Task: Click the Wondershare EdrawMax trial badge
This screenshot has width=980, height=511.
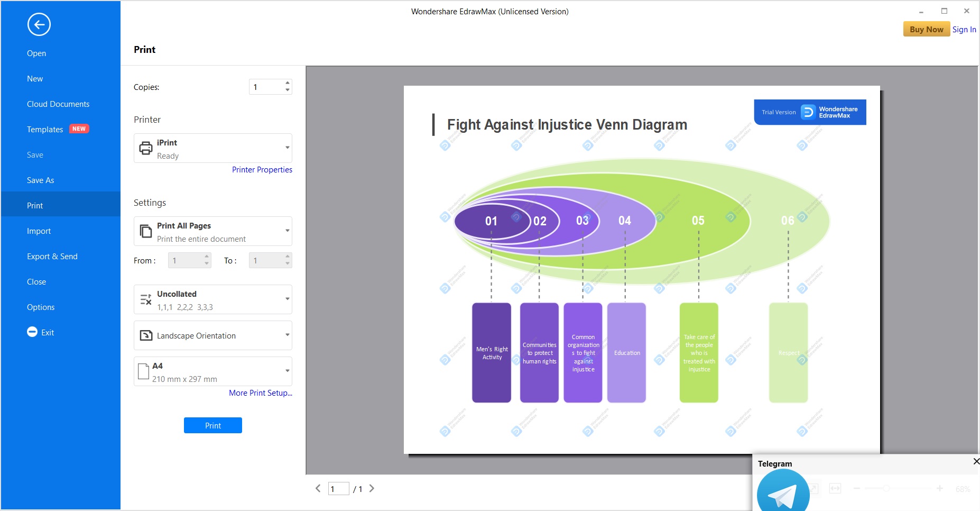Action: 810,112
